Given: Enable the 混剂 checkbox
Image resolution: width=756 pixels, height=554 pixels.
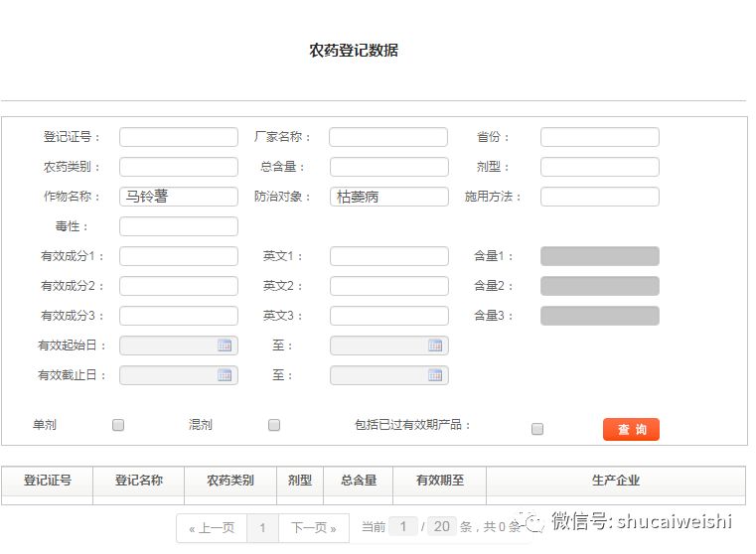Looking at the screenshot, I should click(274, 425).
